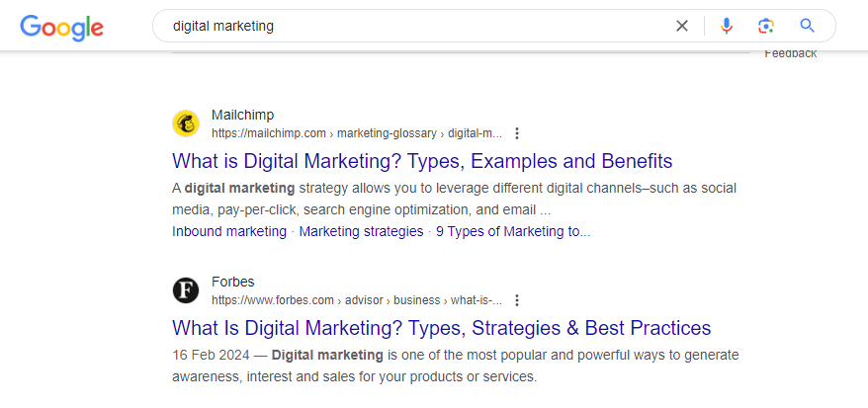
Task: Open the 9 Types of Marketing sitelink
Action: tap(513, 231)
